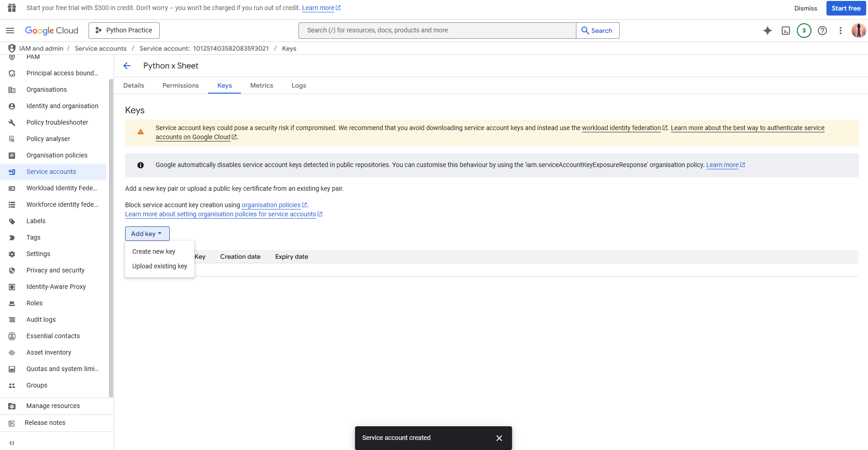Click the Creation date column header
This screenshot has width=868, height=450.
coord(240,256)
